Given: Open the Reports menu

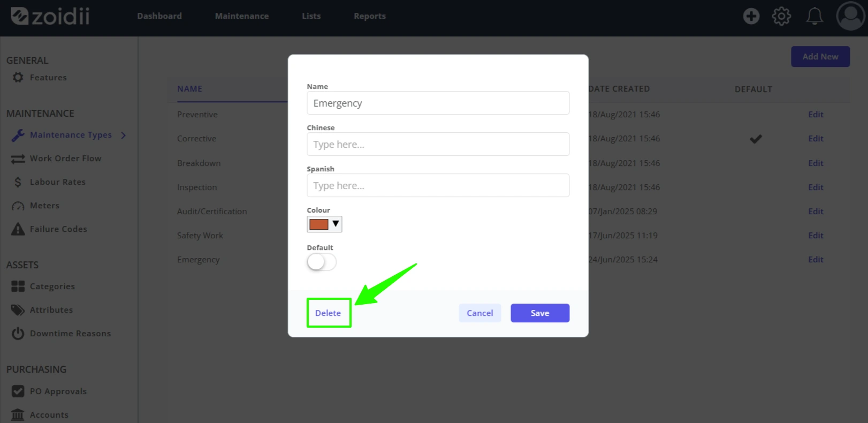Looking at the screenshot, I should 370,16.
